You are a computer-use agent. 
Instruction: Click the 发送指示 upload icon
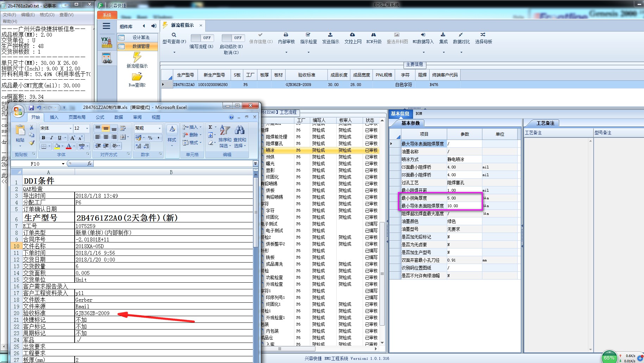(330, 35)
